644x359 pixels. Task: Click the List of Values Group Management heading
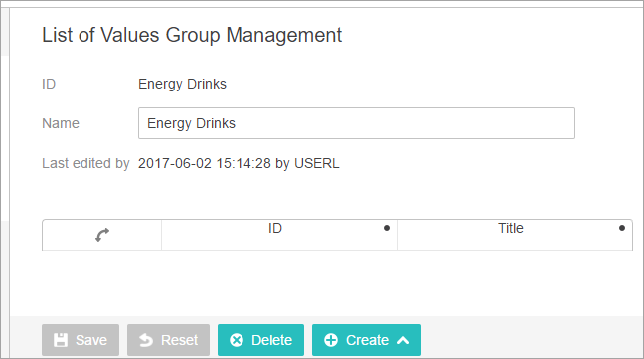click(192, 35)
